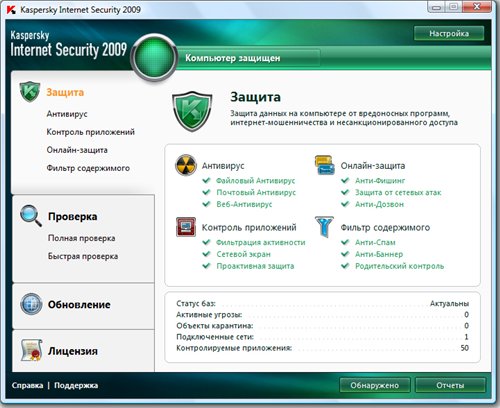
Task: Open the Проверка section
Action: 73,216
